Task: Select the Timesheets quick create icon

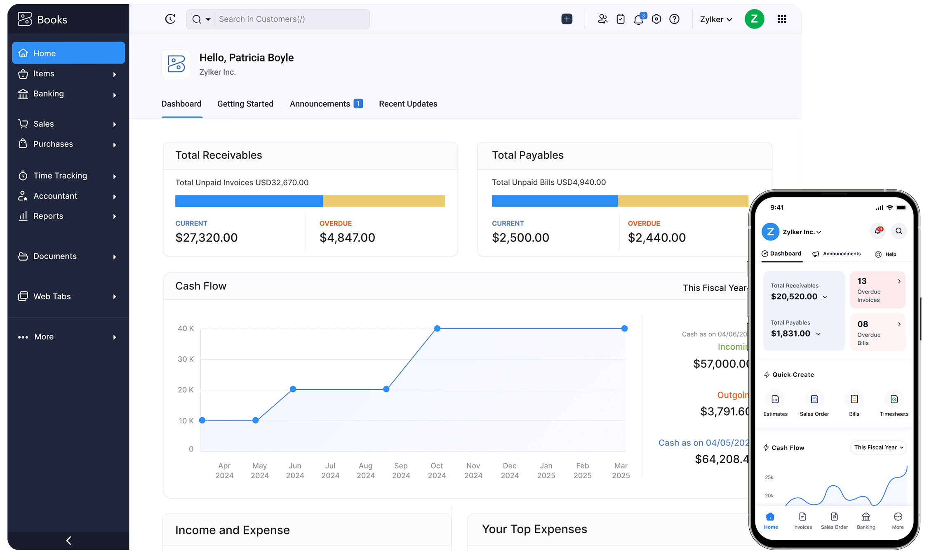Action: click(x=894, y=399)
